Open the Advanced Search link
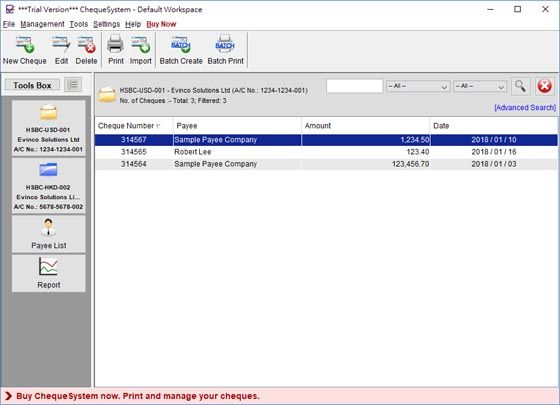Image resolution: width=560 pixels, height=405 pixels. 525,108
